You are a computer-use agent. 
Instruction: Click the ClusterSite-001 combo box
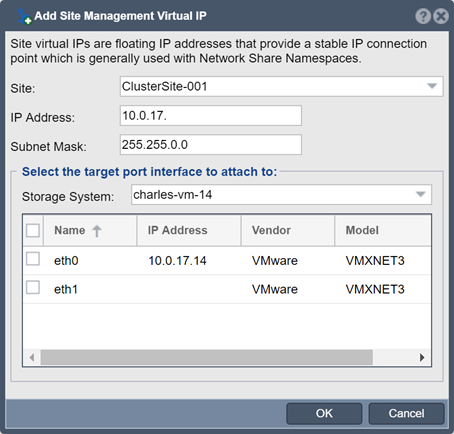[x=281, y=87]
